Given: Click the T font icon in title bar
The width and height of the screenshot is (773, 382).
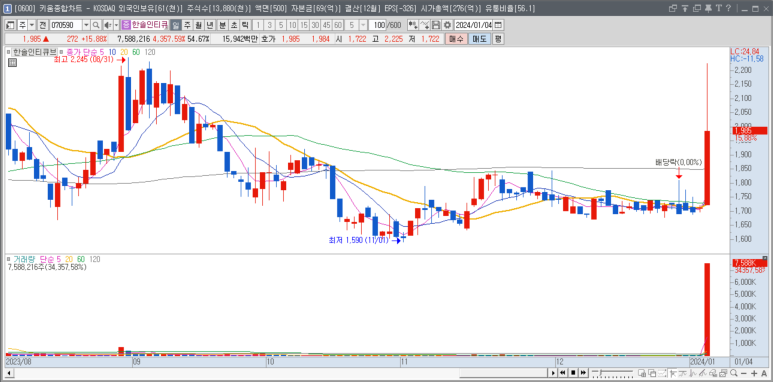Looking at the screenshot, I should pos(719,8).
